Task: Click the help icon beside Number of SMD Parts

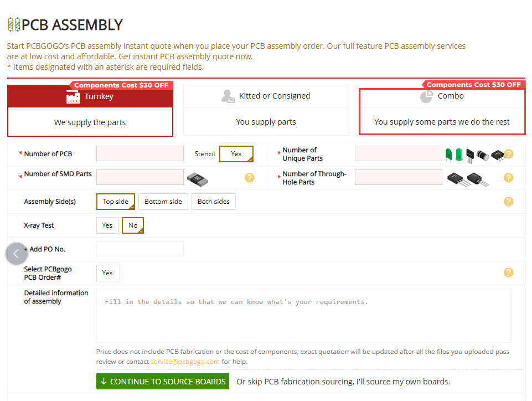Action: tap(249, 178)
